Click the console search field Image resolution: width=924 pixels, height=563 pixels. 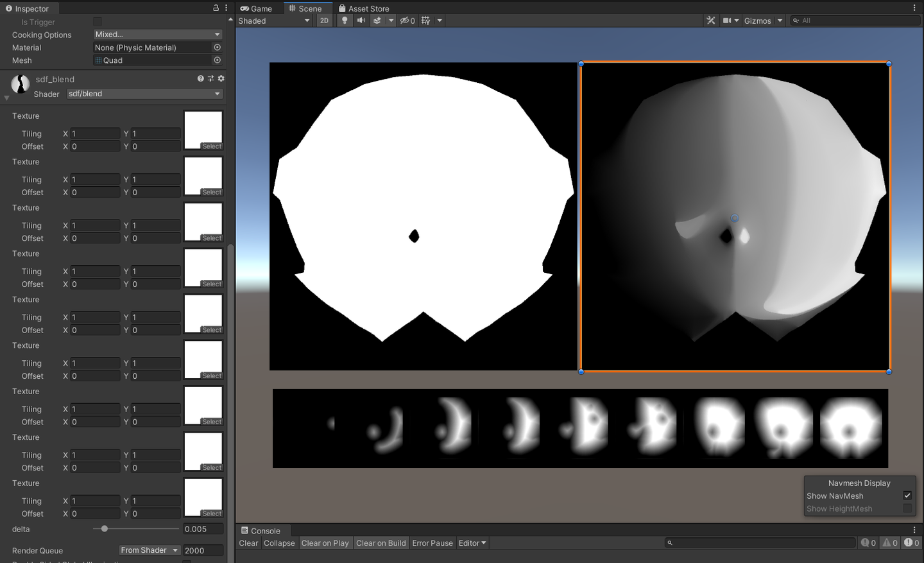(x=760, y=543)
